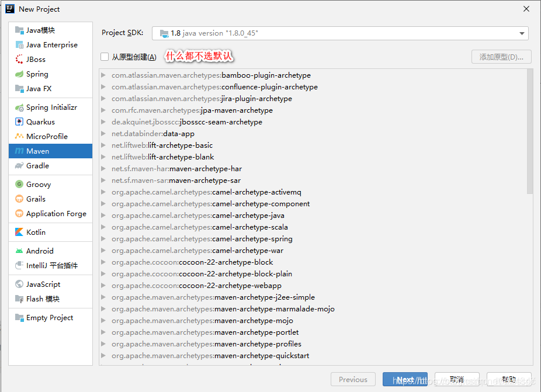The height and width of the screenshot is (392, 541).
Task: Select jira-plugin-archetype row
Action: [313, 98]
